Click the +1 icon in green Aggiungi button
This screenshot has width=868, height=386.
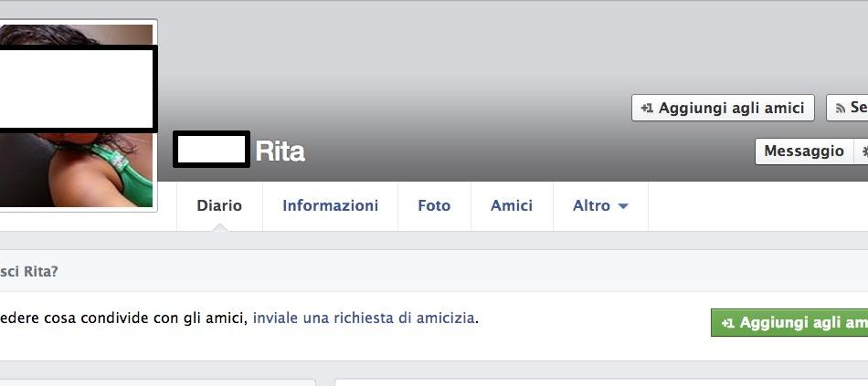coord(728,323)
